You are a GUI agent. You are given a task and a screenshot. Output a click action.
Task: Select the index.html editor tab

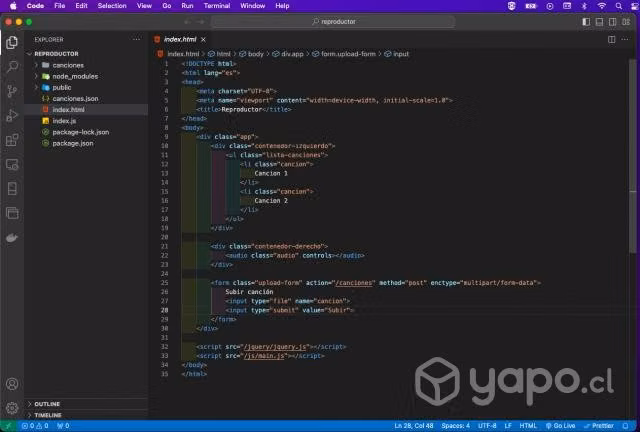[x=180, y=40]
